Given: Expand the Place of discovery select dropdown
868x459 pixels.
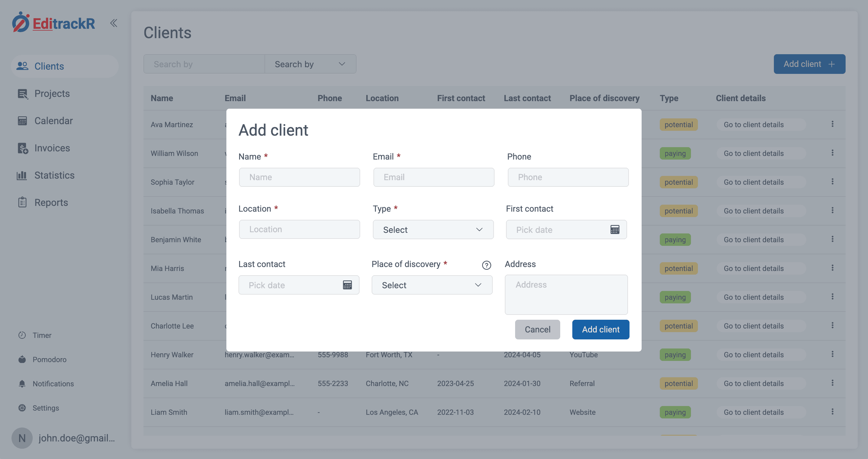Looking at the screenshot, I should (432, 285).
